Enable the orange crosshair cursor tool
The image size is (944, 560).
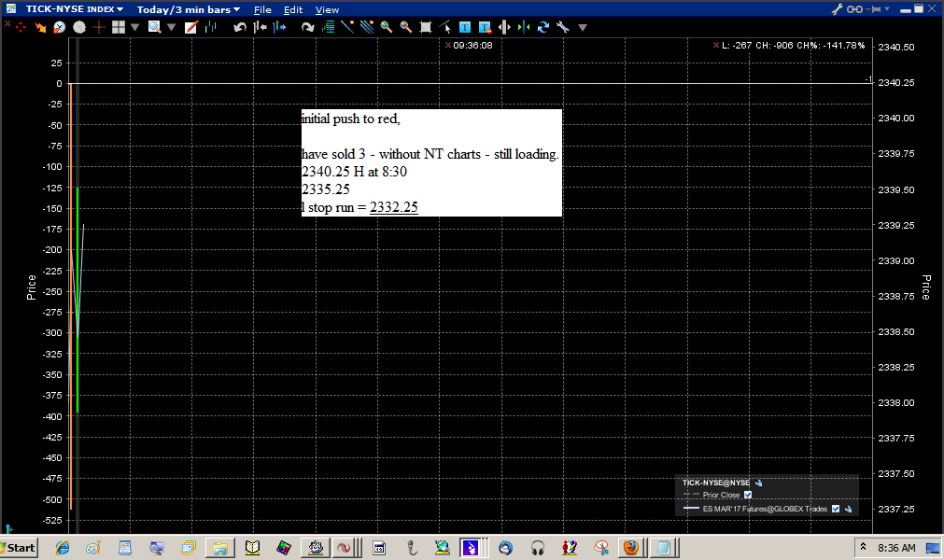coord(99,27)
